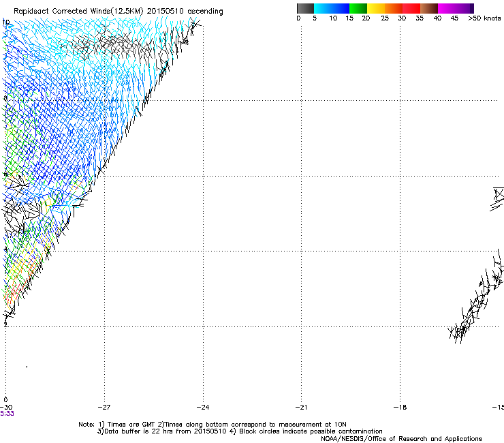Click the brown 35-40 knots color band
The image size is (504, 443).
(x=429, y=8)
